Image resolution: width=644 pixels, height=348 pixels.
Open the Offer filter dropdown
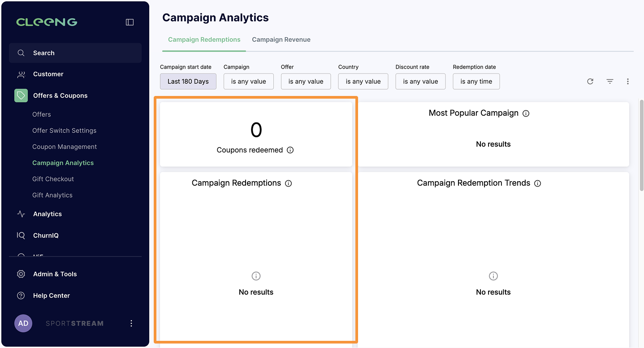(x=306, y=82)
